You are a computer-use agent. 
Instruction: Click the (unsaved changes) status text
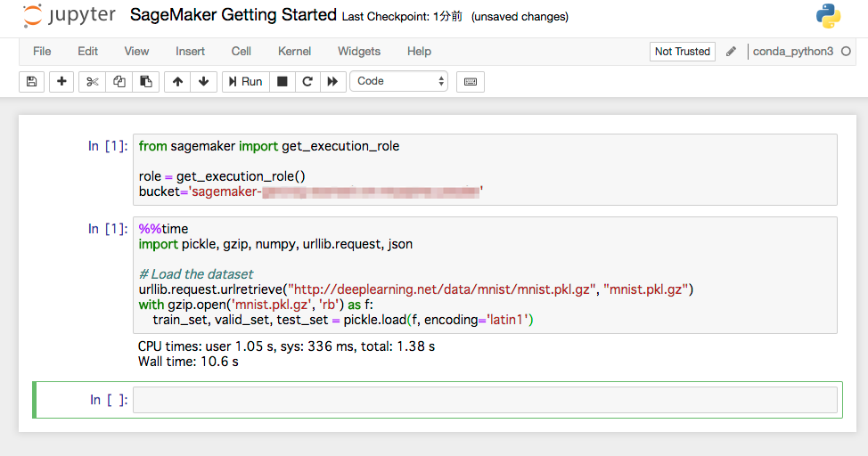[x=520, y=17]
